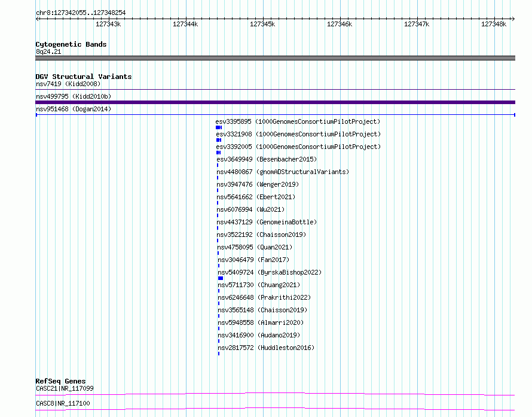The width and height of the screenshot is (532, 417).
Task: Select the nsv5409724 ByrskaBishop2022 feature bar
Action: click(x=221, y=278)
